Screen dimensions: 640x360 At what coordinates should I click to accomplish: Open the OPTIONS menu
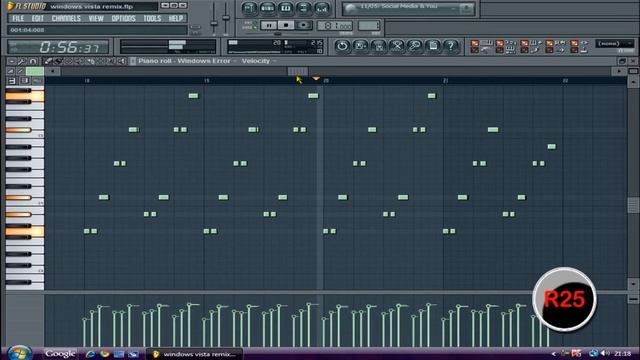coord(123,18)
